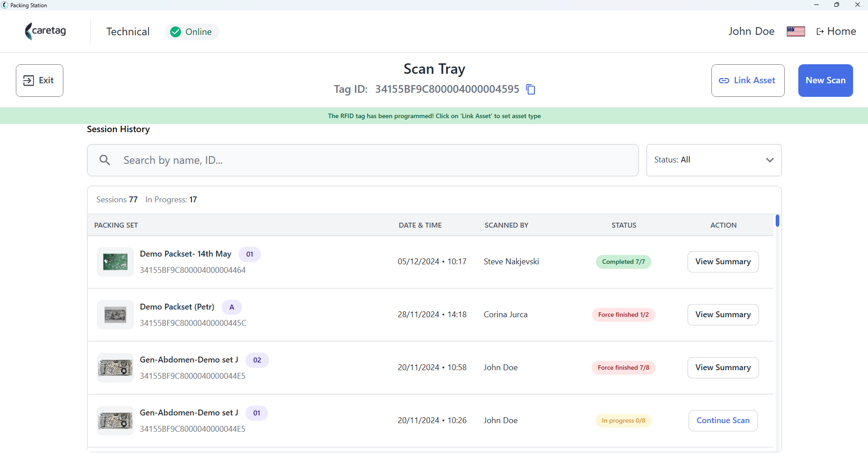Open the Demo Packset (Petr) thumbnail image

(x=115, y=315)
